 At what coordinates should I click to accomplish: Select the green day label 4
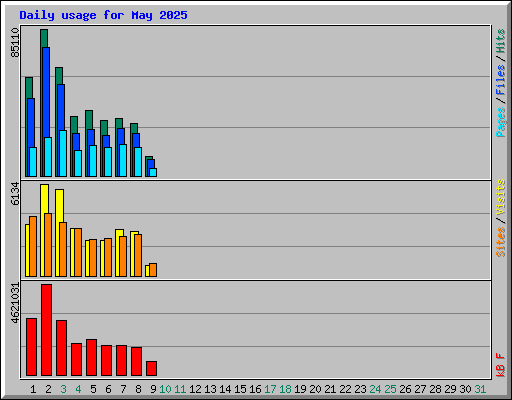78,389
